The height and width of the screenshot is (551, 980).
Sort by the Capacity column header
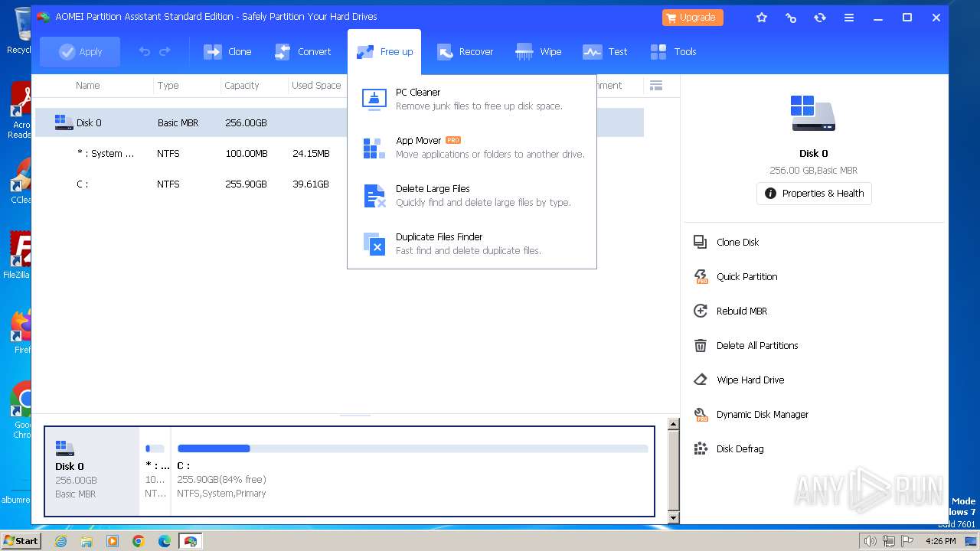click(242, 85)
